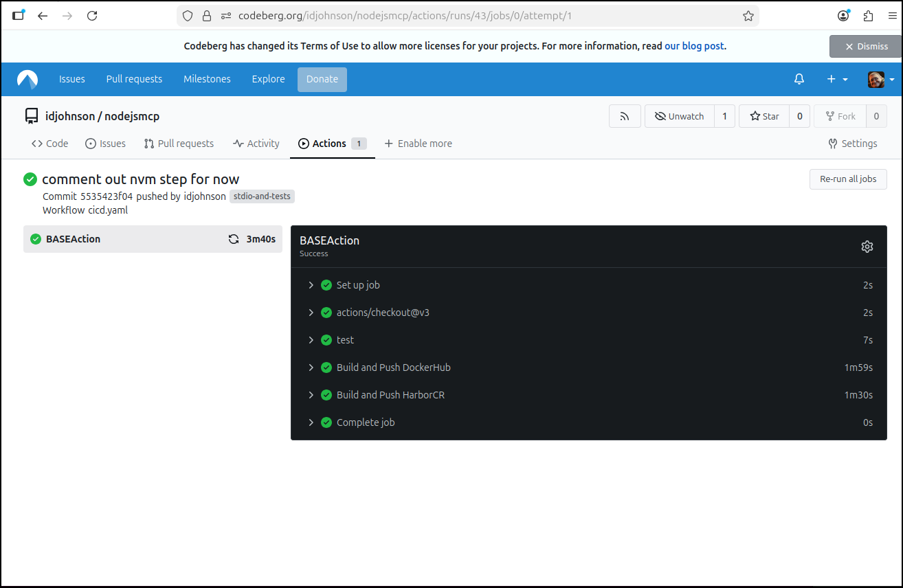This screenshot has height=588, width=903.
Task: Open job log settings gear
Action: [867, 247]
